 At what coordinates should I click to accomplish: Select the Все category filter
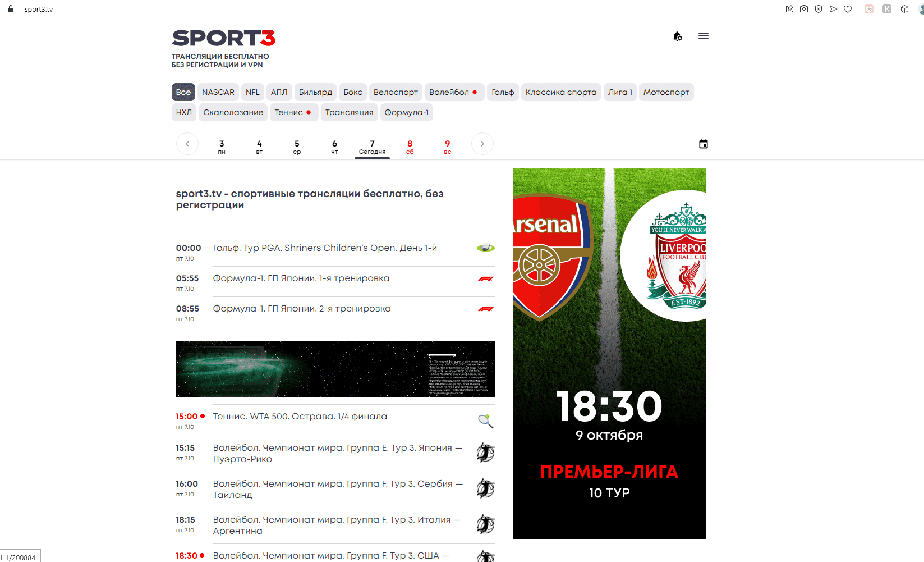pyautogui.click(x=183, y=92)
